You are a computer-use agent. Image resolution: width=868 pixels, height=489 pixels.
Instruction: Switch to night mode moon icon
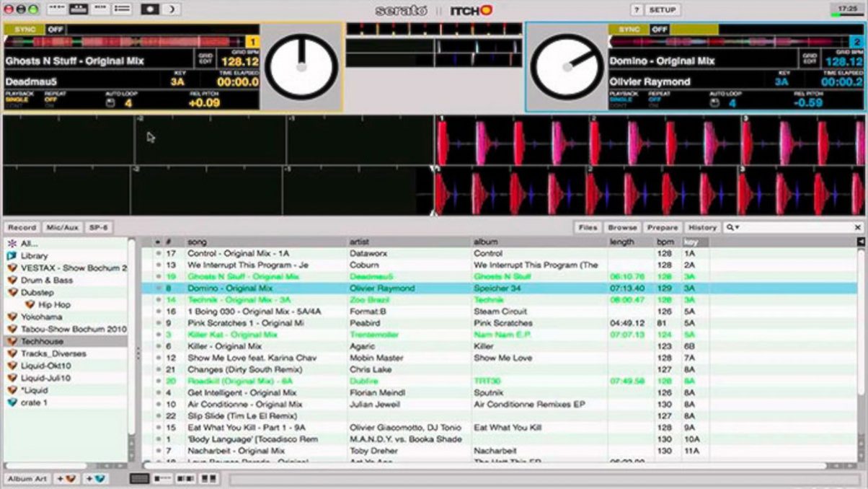(171, 9)
